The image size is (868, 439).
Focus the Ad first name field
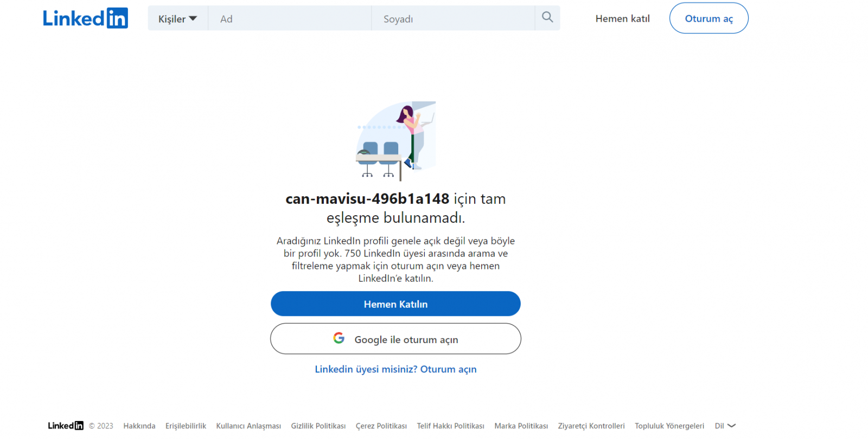tap(290, 18)
